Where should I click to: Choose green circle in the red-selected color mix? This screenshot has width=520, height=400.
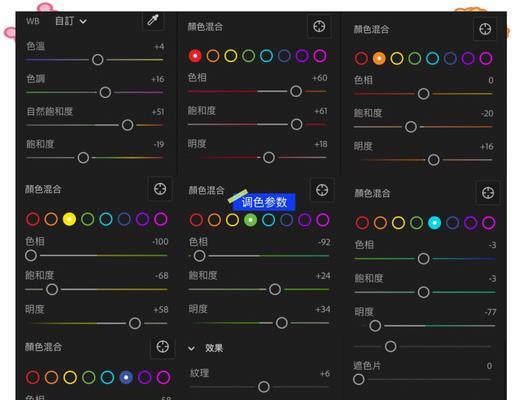click(x=249, y=56)
